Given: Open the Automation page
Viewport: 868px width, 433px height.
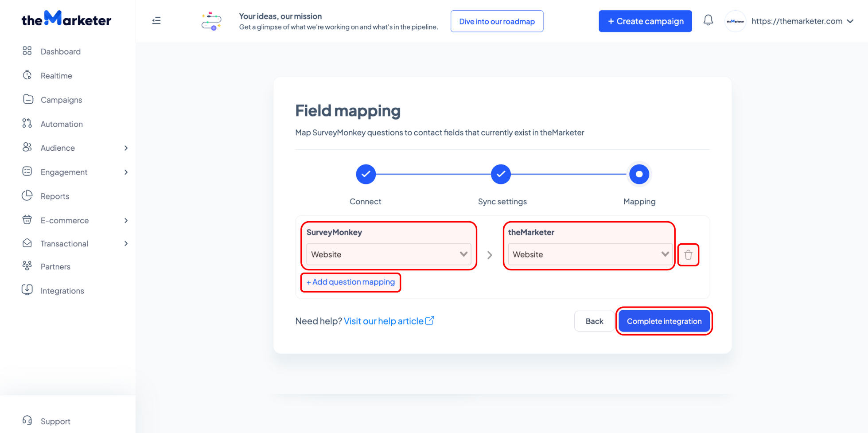Looking at the screenshot, I should tap(62, 124).
